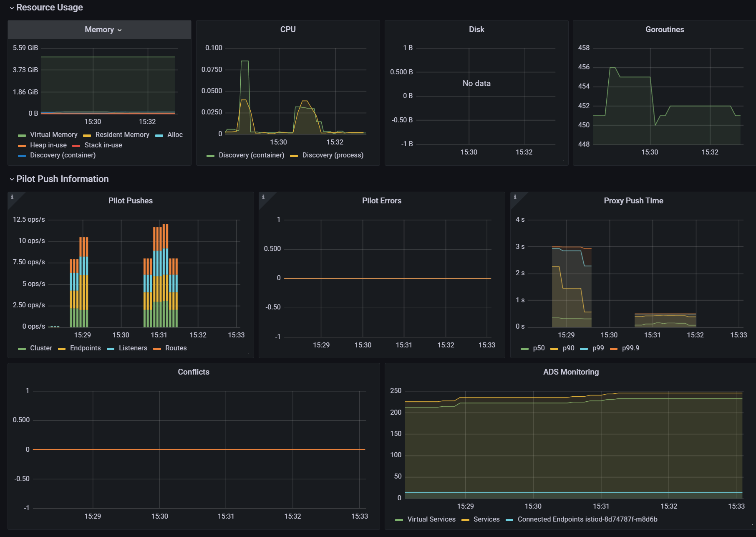Open the Memory panel title dropdown
This screenshot has height=537, width=756.
(103, 30)
